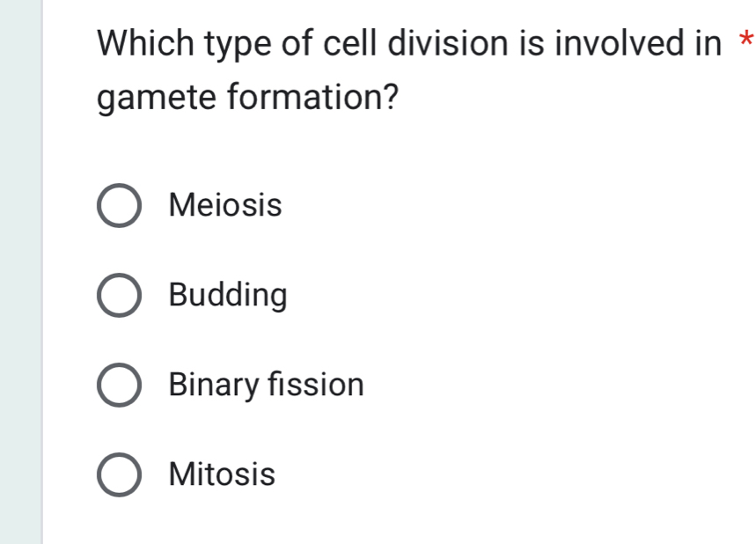This screenshot has width=756, height=544.
Task: Click the Binary fission answer label
Action: pos(265,385)
